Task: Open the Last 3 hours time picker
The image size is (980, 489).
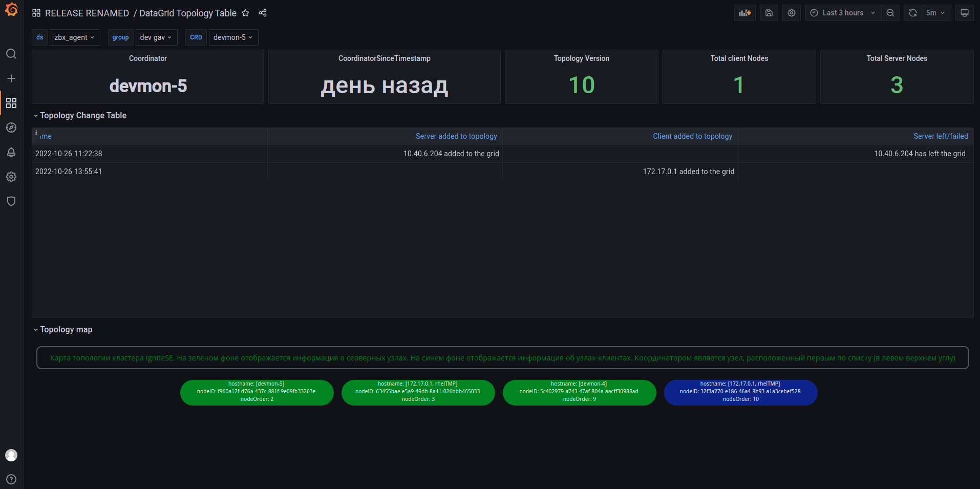Action: tap(843, 13)
